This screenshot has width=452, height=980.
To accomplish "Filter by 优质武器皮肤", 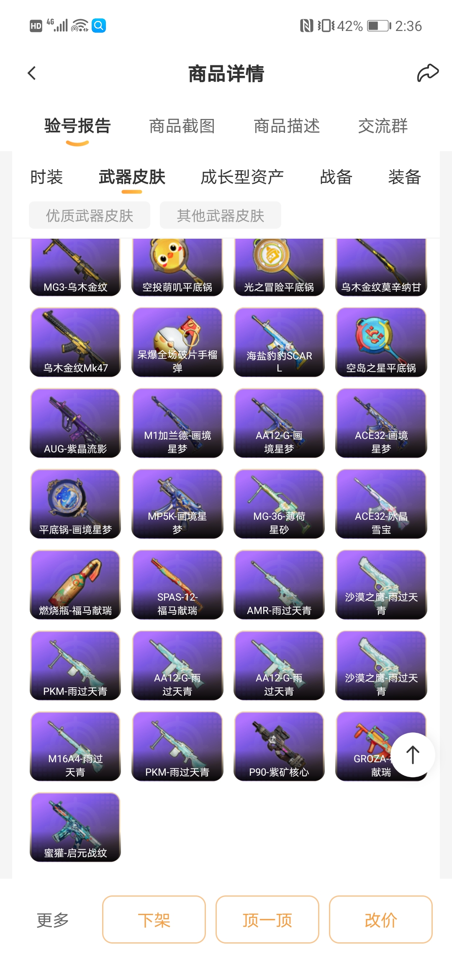I will 90,215.
